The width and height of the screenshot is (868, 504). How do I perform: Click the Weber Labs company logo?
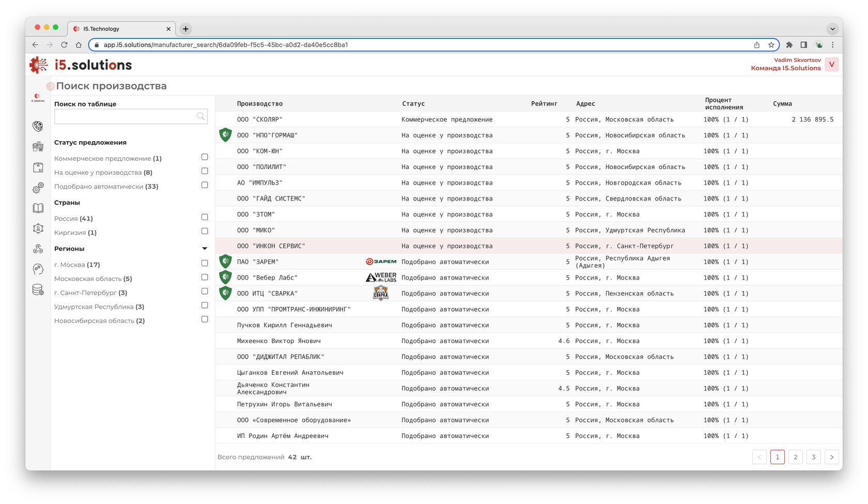[381, 278]
